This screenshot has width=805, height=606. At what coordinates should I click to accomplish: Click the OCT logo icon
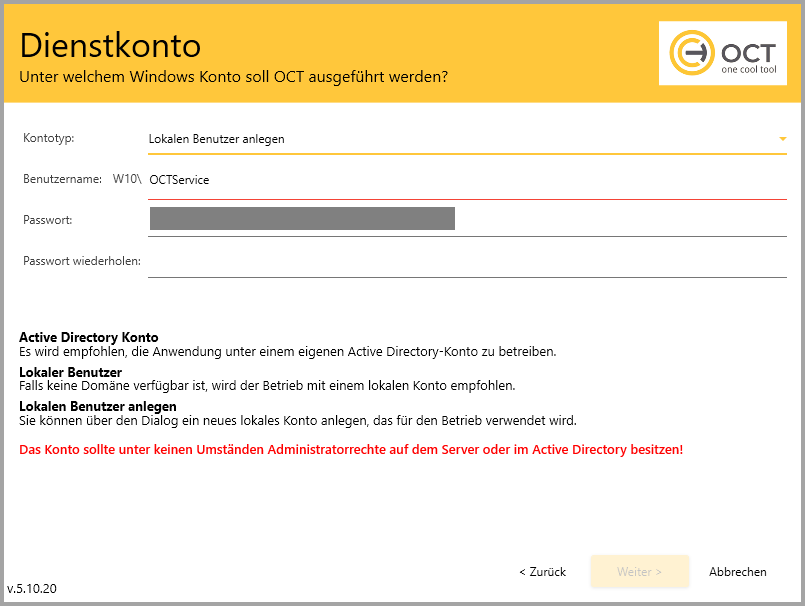(x=691, y=53)
